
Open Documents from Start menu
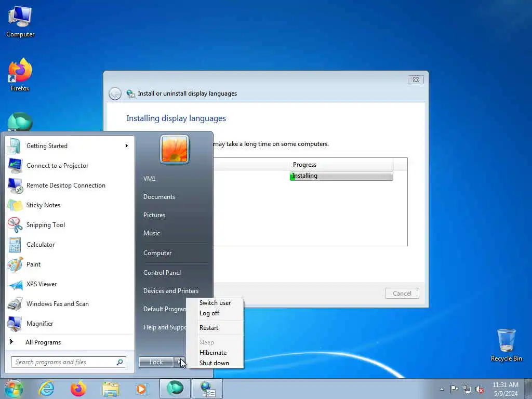159,197
